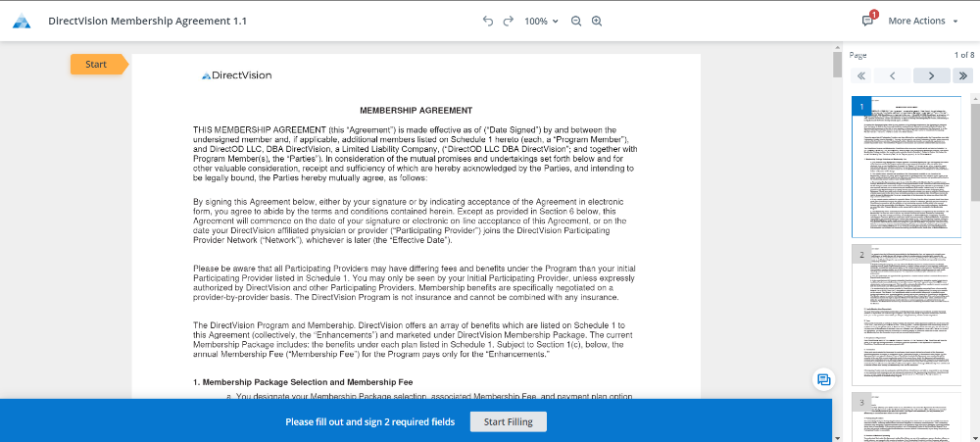Redo the last action
The height and width of the screenshot is (442, 980).
tap(508, 21)
